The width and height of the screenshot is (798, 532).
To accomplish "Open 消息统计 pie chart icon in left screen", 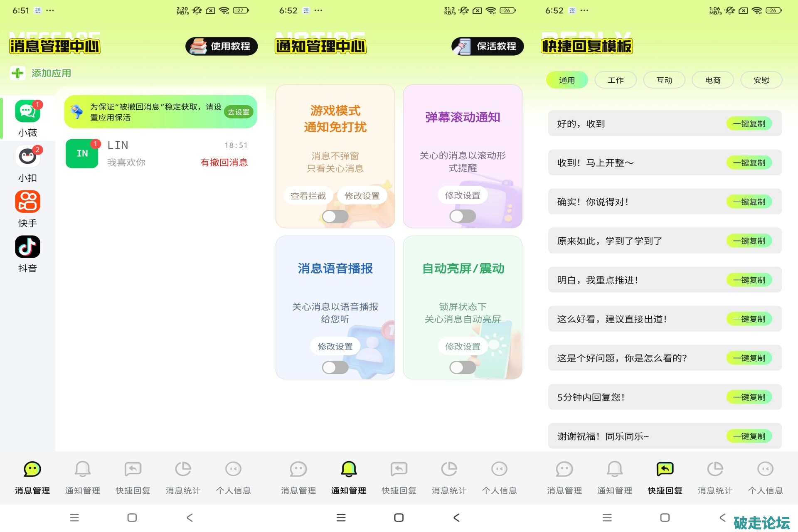I will click(x=183, y=469).
